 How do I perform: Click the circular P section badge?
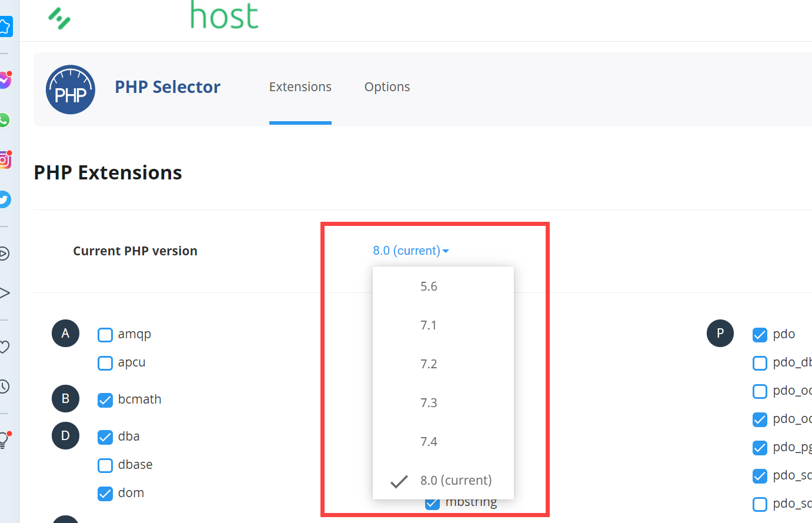point(720,333)
